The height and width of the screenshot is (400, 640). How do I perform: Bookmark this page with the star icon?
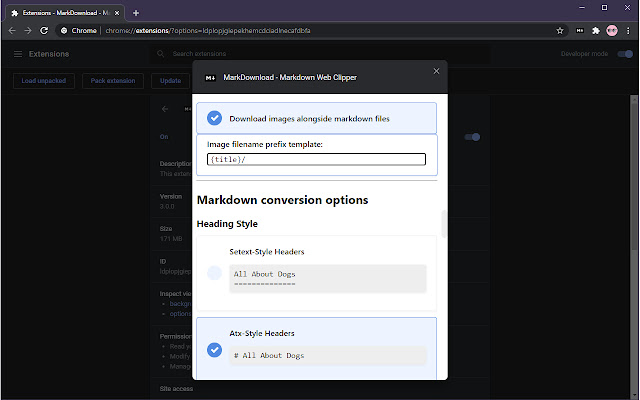(x=560, y=30)
